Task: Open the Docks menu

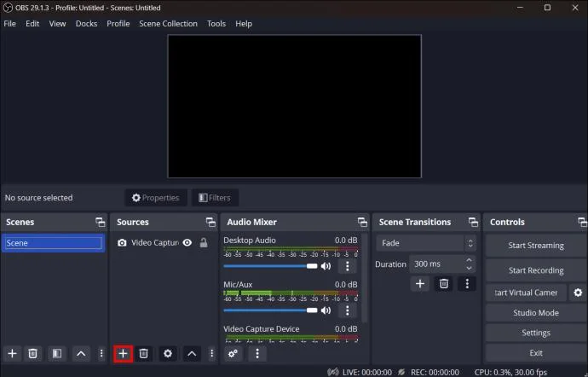Action: [x=86, y=24]
